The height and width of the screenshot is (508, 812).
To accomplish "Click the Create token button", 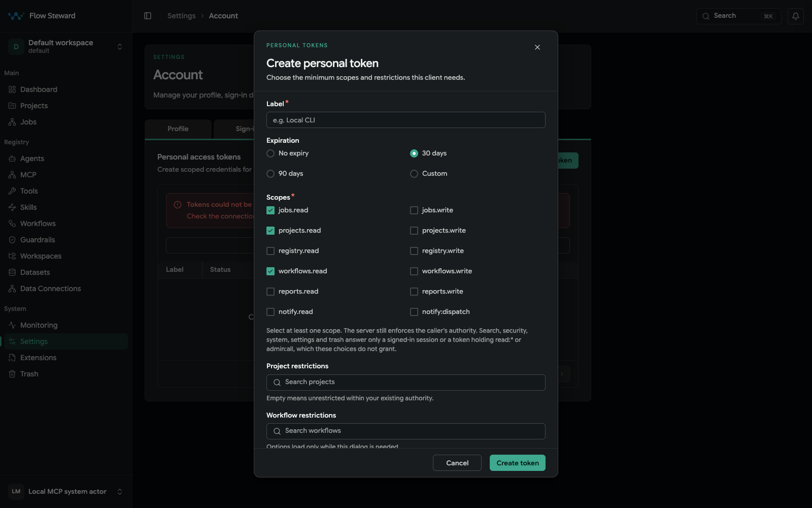I will point(518,463).
